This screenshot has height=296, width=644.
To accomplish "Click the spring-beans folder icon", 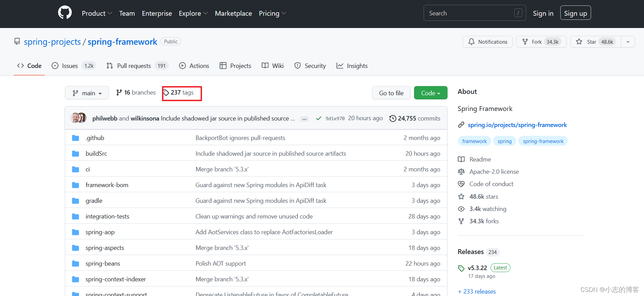I will pyautogui.click(x=76, y=264).
